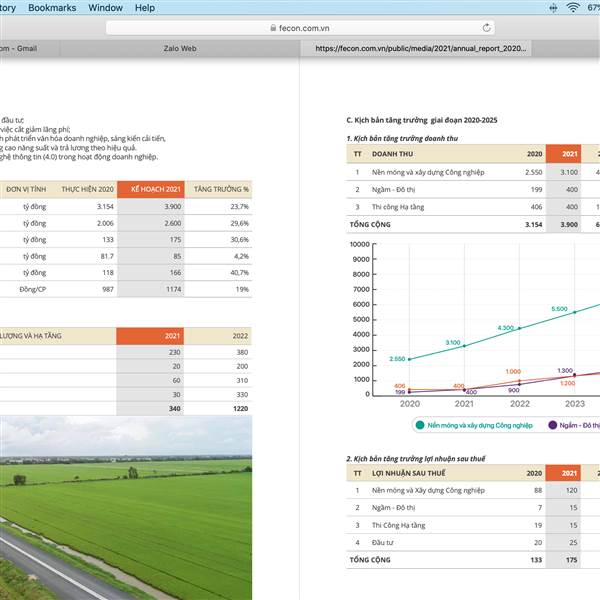Select Ngầm - Đô thị in revenue table

(x=393, y=189)
